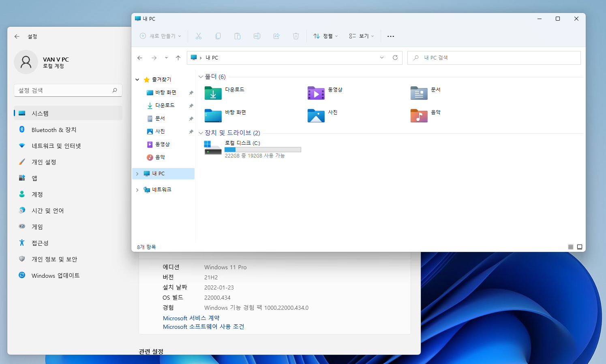Click the Windows 11 Pro edition value

tap(225, 267)
